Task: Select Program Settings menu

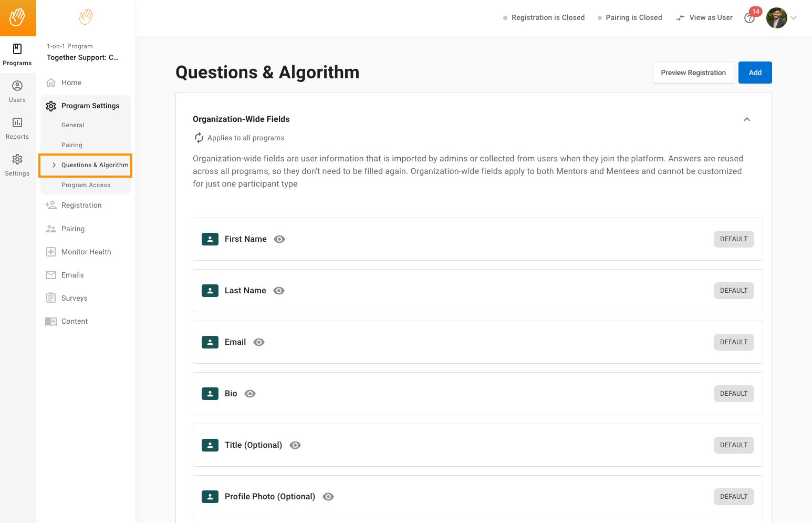Action: point(86,106)
